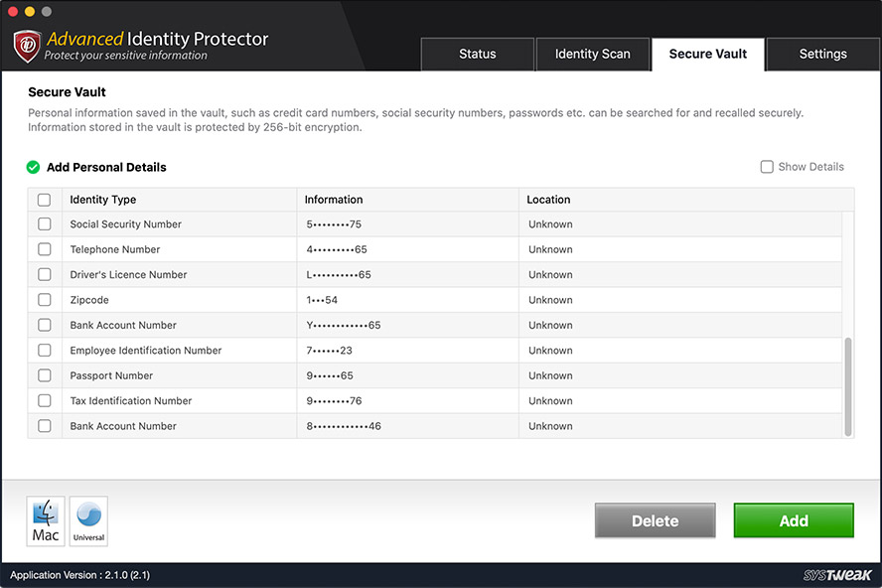Image resolution: width=882 pixels, height=588 pixels.
Task: Open the Settings tab
Action: click(x=823, y=54)
